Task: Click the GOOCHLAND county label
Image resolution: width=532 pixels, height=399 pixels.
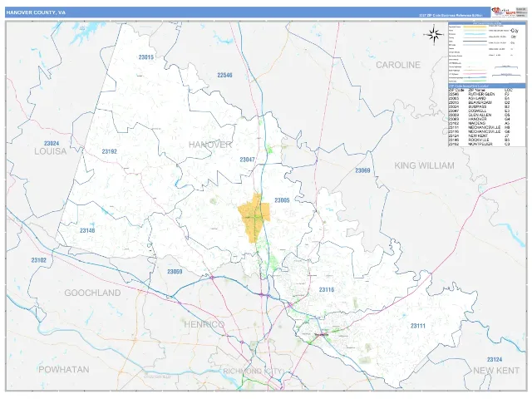Action: click(x=92, y=293)
